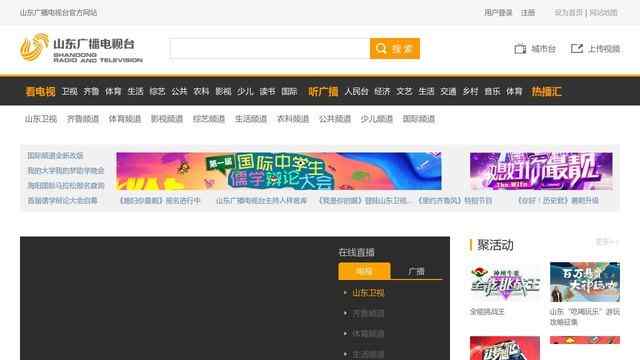Select 影视 in the navigation bar

pyautogui.click(x=223, y=91)
